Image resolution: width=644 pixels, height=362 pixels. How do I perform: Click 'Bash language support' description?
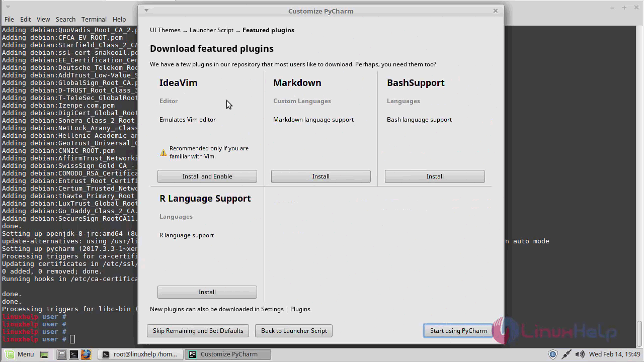click(x=419, y=120)
